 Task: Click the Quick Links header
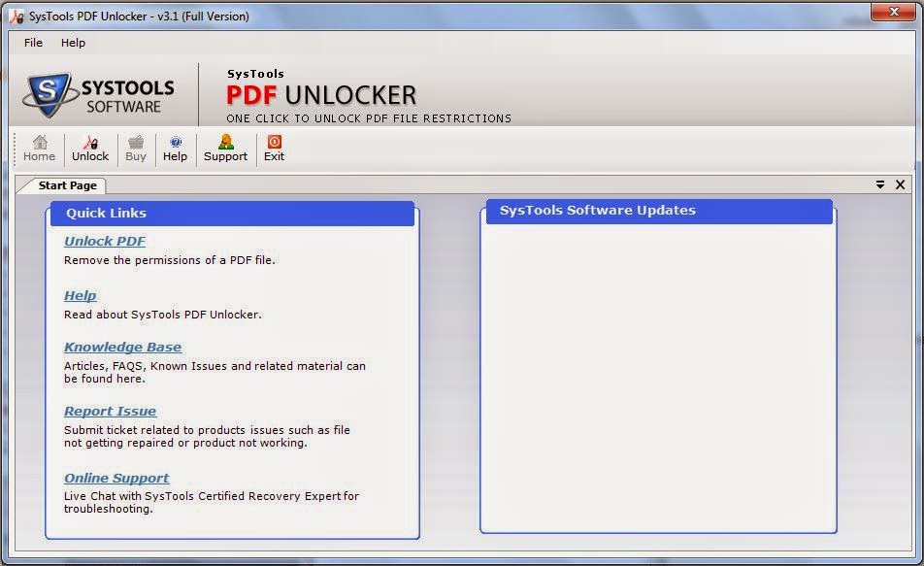point(232,214)
